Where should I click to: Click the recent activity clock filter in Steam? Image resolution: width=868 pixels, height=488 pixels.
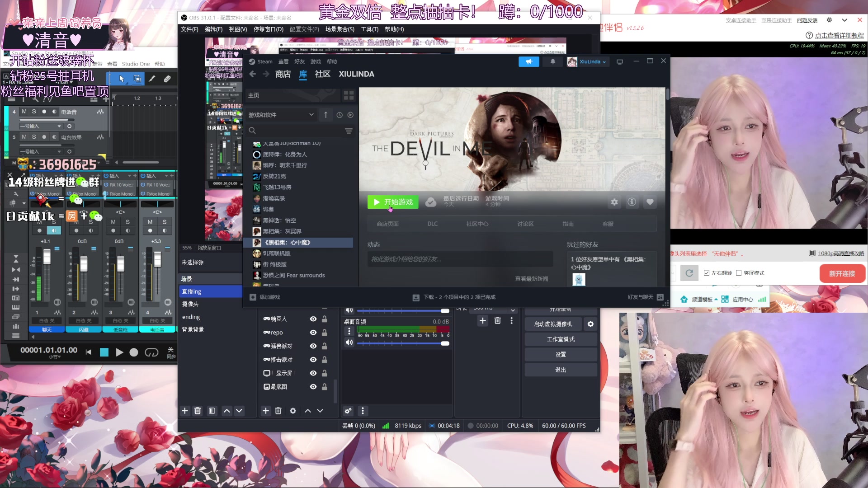(x=340, y=115)
